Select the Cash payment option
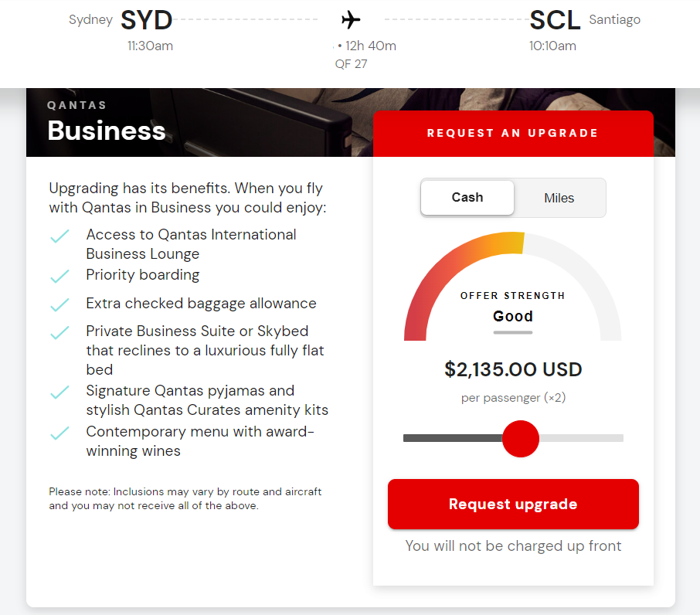700x615 pixels. (467, 198)
